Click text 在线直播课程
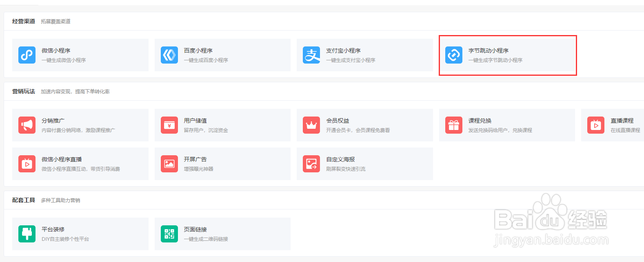Screen dimensions: 644x262 coord(625,130)
